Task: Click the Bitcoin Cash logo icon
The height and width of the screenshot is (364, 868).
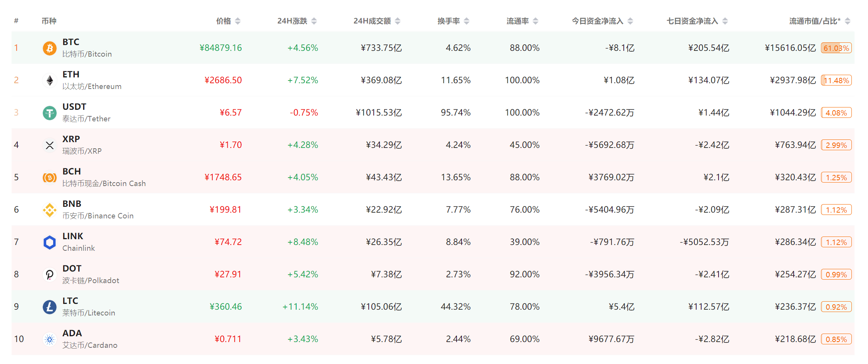Action: click(49, 178)
